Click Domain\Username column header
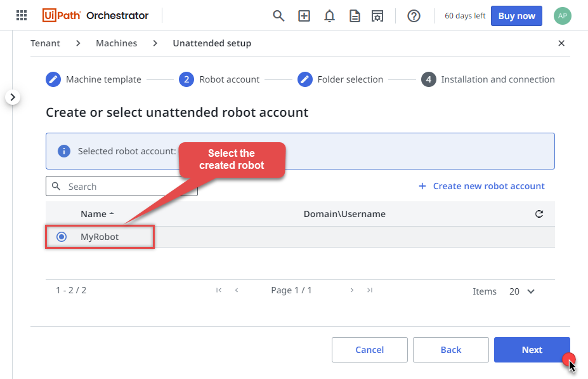588x379 pixels. click(344, 214)
